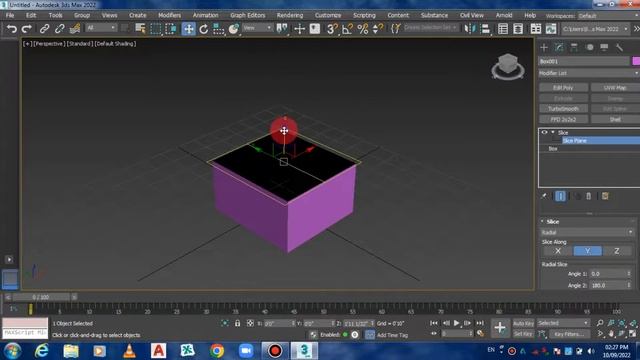The height and width of the screenshot is (360, 640).
Task: Click the Box001 object color swatch
Action: click(636, 61)
